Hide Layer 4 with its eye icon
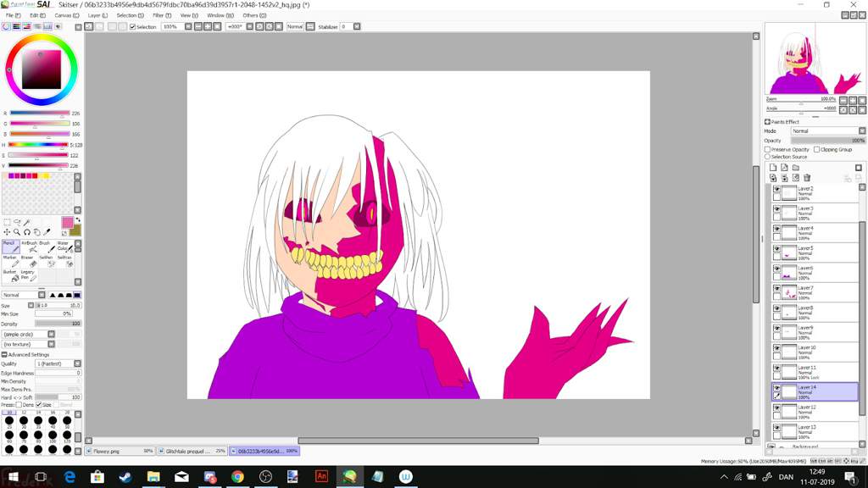Image resolution: width=868 pixels, height=488 pixels. click(x=776, y=229)
